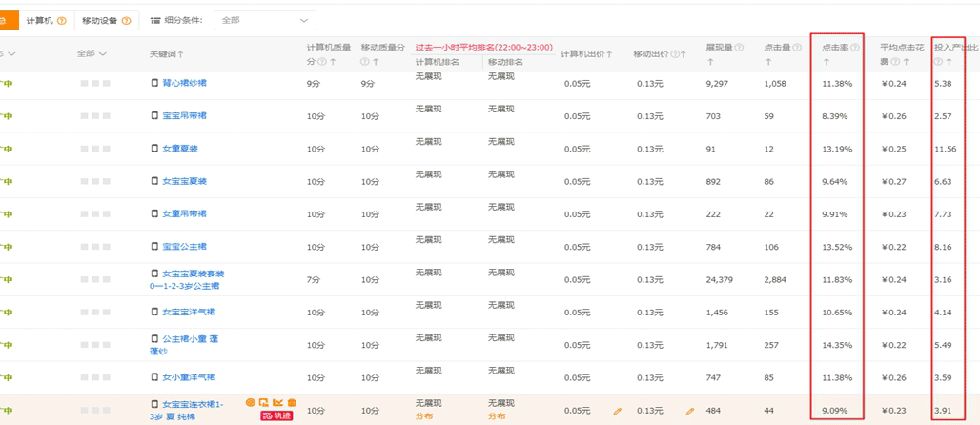
Task: Click delete trash icon on 女宝宝连衣裙 row
Action: tap(292, 403)
